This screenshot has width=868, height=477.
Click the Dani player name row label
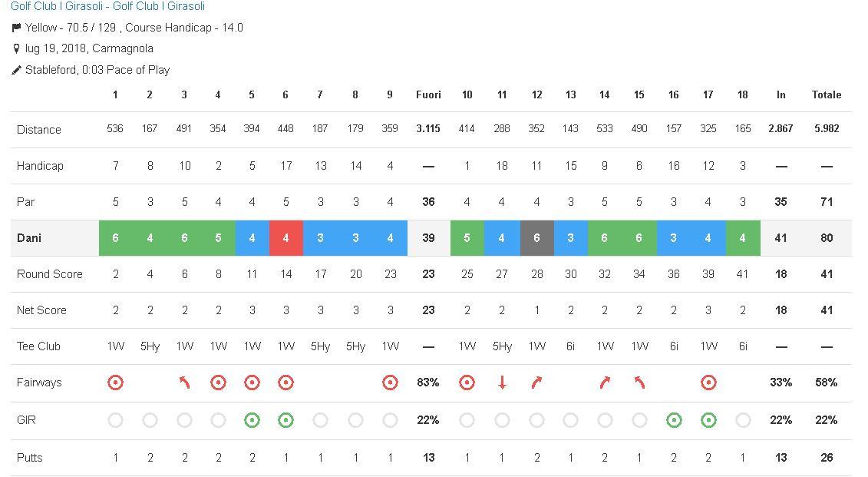(29, 238)
